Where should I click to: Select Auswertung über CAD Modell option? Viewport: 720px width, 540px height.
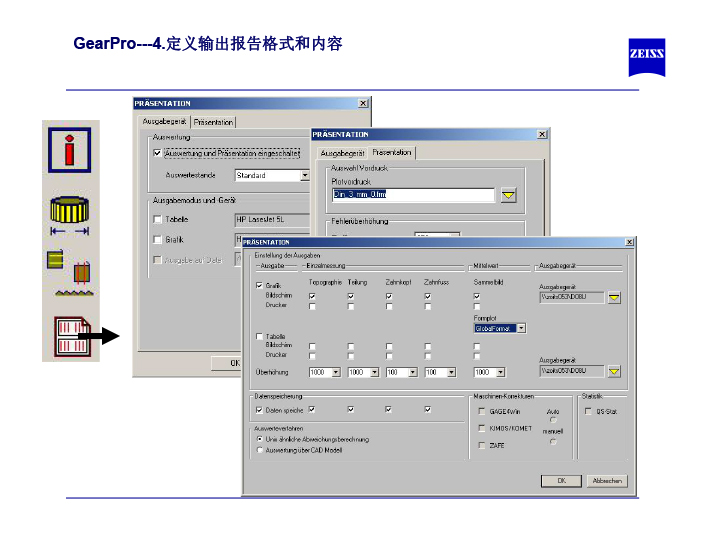[261, 450]
